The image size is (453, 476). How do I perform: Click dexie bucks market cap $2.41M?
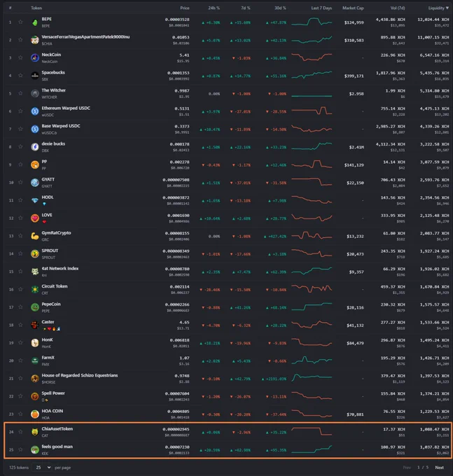pos(356,148)
